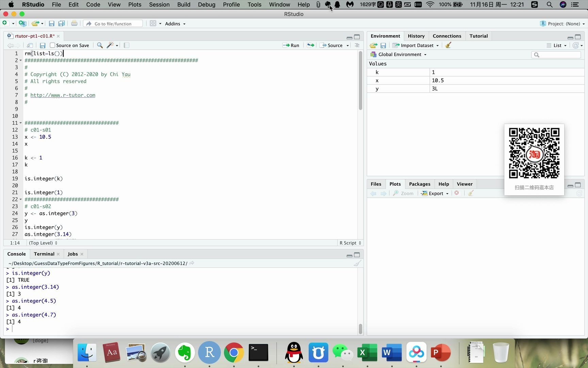Image resolution: width=588 pixels, height=368 pixels.
Task: Run the current line with Run button
Action: pyautogui.click(x=291, y=45)
